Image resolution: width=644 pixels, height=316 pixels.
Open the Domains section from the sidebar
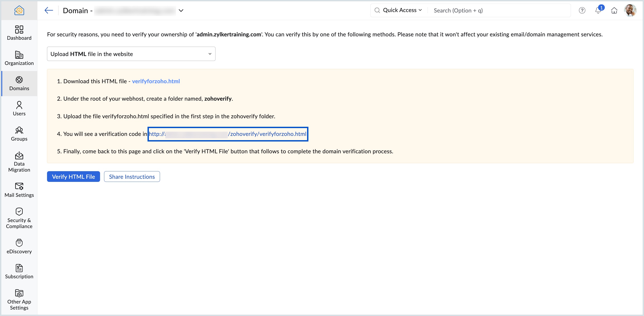19,84
